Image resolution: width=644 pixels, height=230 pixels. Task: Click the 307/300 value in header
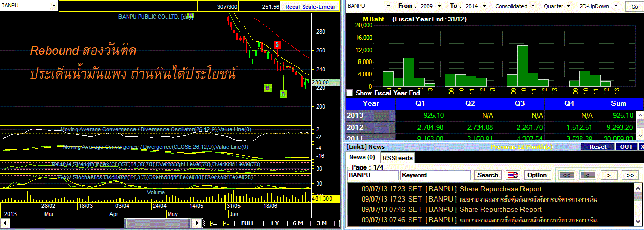pos(226,7)
